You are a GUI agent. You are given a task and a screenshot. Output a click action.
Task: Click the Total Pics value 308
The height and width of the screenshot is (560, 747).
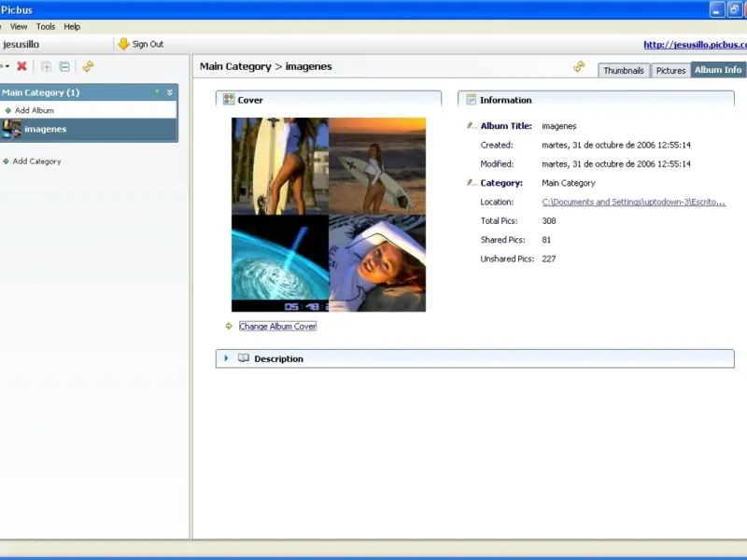(549, 221)
